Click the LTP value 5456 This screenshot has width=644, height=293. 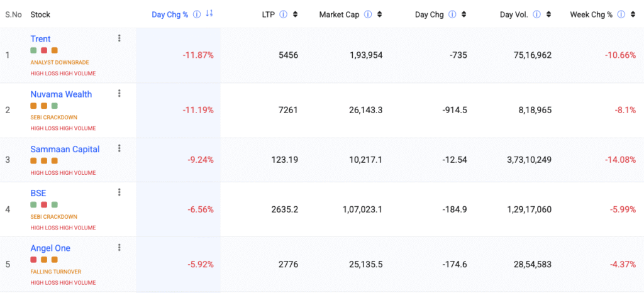[x=289, y=55]
